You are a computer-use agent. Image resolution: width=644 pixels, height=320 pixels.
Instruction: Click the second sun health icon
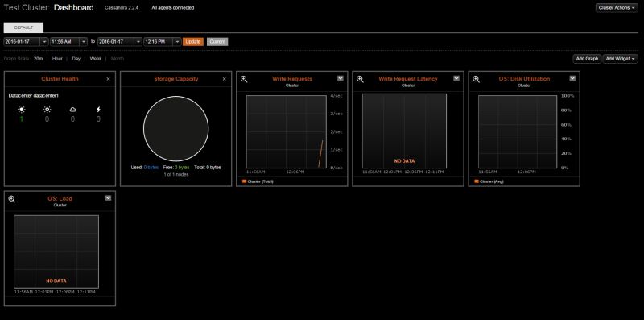(x=47, y=110)
